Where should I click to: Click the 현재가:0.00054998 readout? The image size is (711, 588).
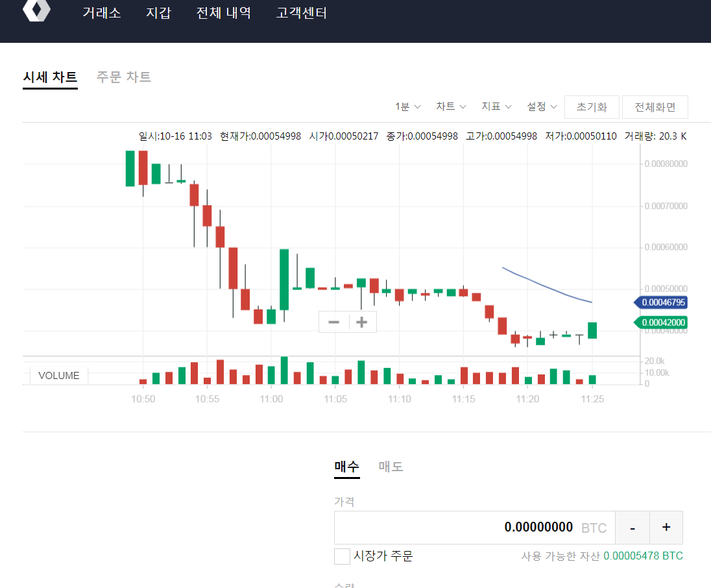point(260,136)
